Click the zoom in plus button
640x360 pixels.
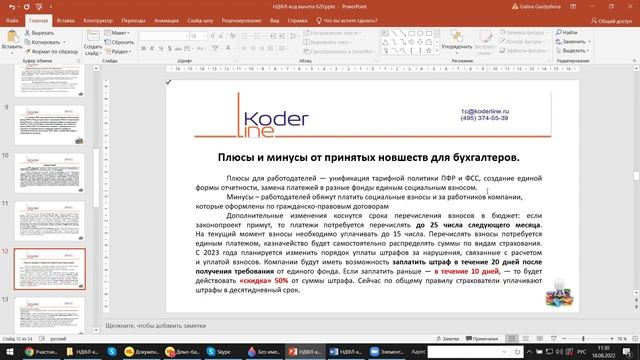(611, 339)
